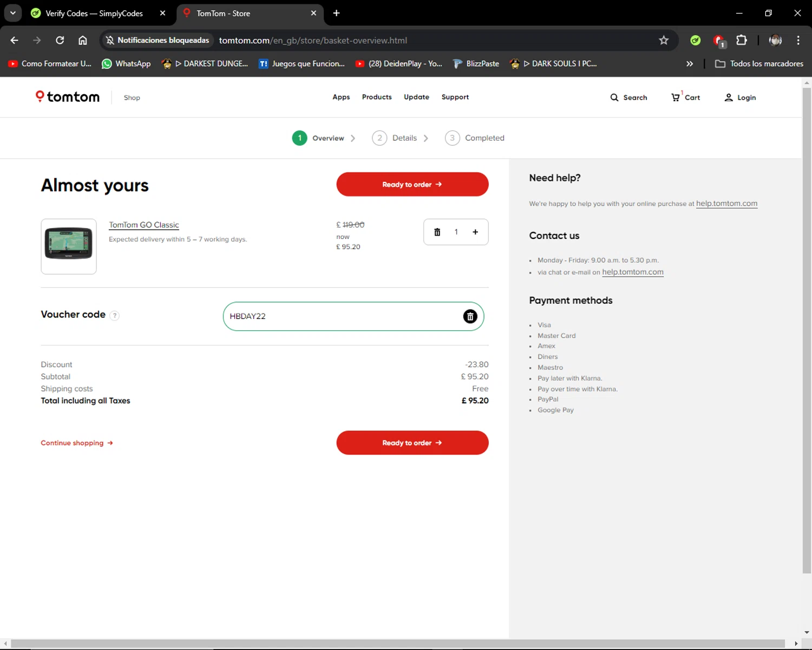Click Pay later with Klarna entry
The width and height of the screenshot is (812, 650).
tap(569, 378)
